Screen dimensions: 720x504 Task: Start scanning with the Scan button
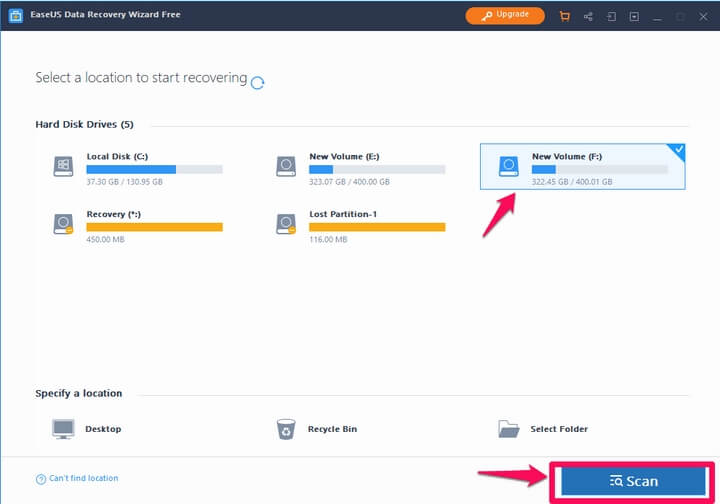point(633,481)
